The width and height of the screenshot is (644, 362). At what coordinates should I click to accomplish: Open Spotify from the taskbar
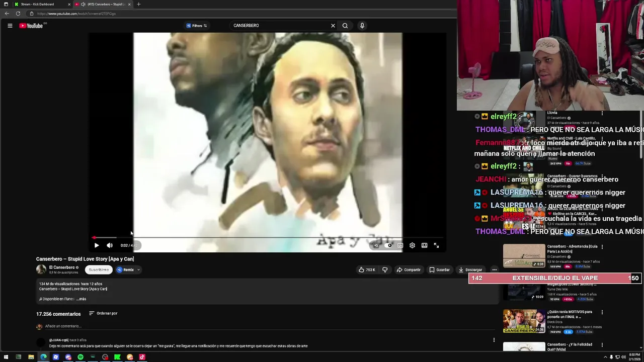(x=80, y=357)
